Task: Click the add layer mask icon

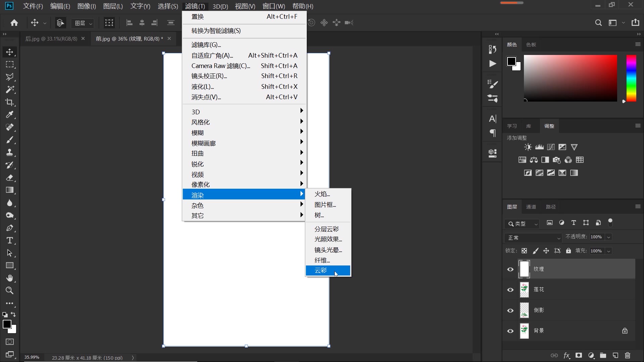Action: [579, 355]
